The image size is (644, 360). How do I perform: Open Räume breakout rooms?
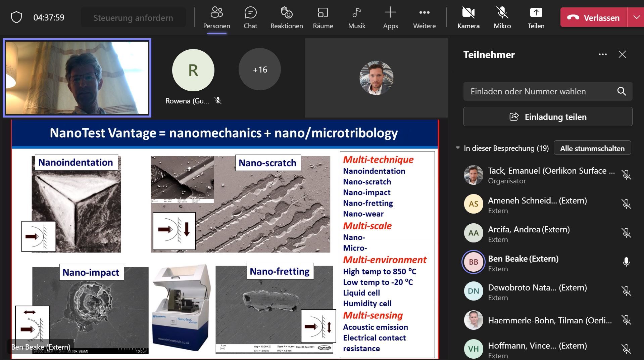[x=323, y=18]
